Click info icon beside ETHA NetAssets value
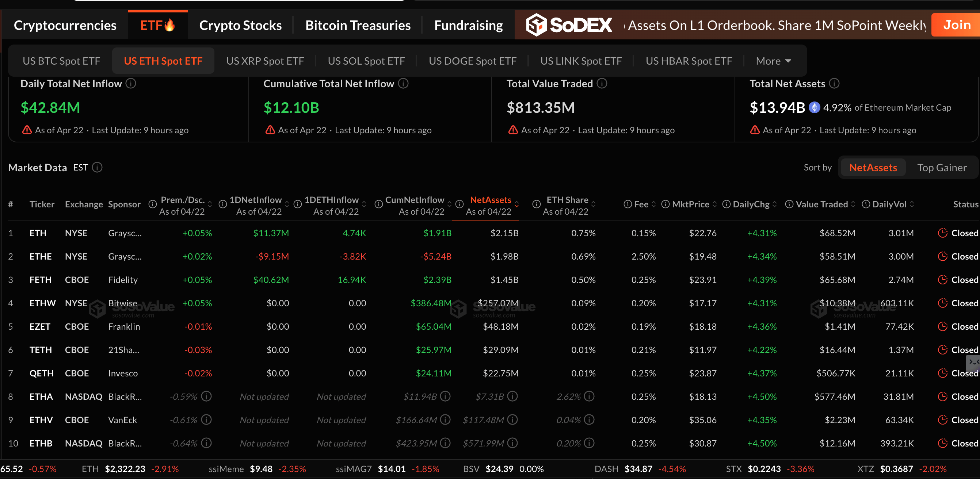The height and width of the screenshot is (479, 980). pyautogui.click(x=512, y=396)
